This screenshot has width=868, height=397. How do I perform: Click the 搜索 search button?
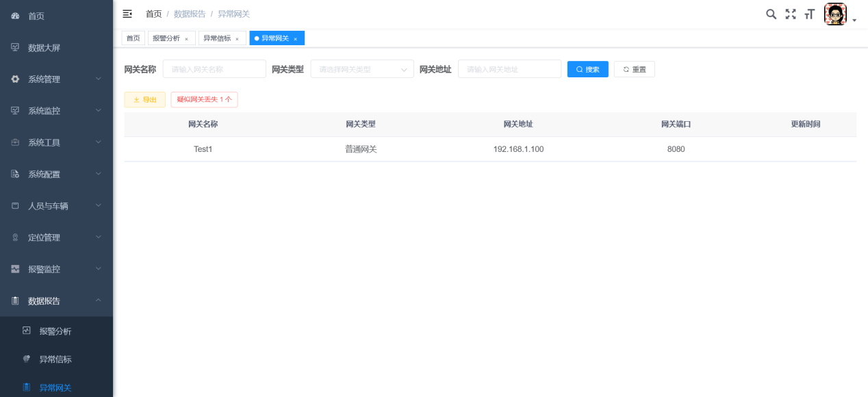point(587,68)
